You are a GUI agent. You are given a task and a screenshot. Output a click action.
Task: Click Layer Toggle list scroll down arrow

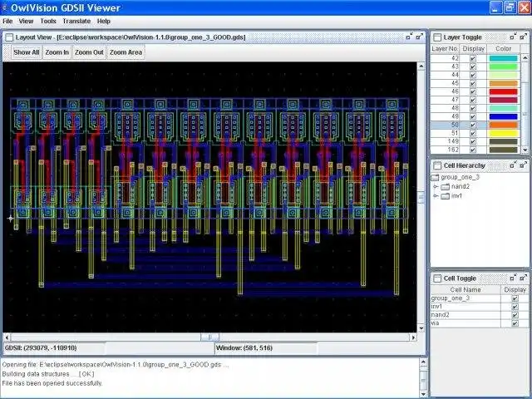(525, 150)
